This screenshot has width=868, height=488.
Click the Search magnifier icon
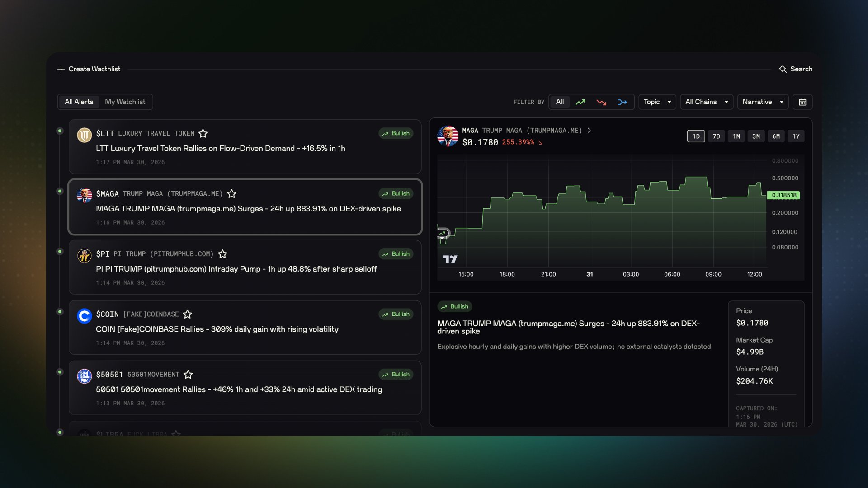783,69
